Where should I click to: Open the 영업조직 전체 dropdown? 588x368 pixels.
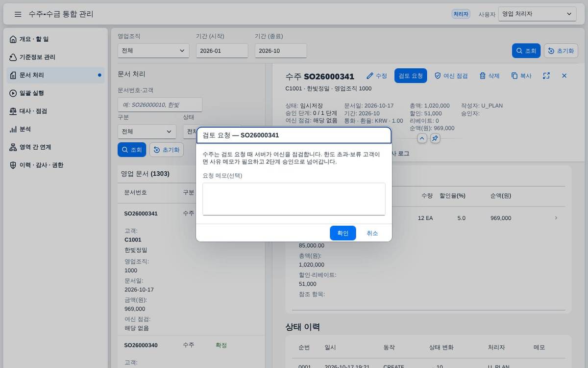153,51
